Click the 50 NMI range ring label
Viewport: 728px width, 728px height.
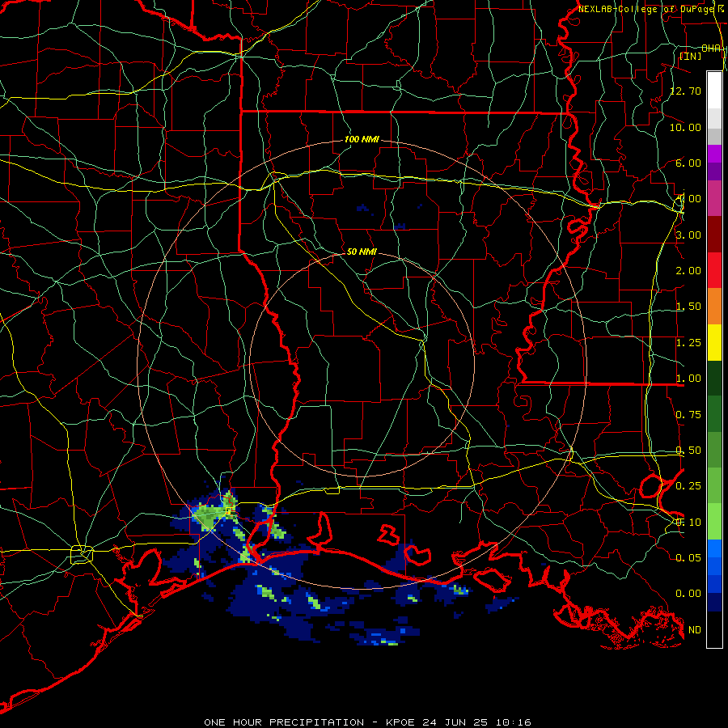(x=362, y=252)
